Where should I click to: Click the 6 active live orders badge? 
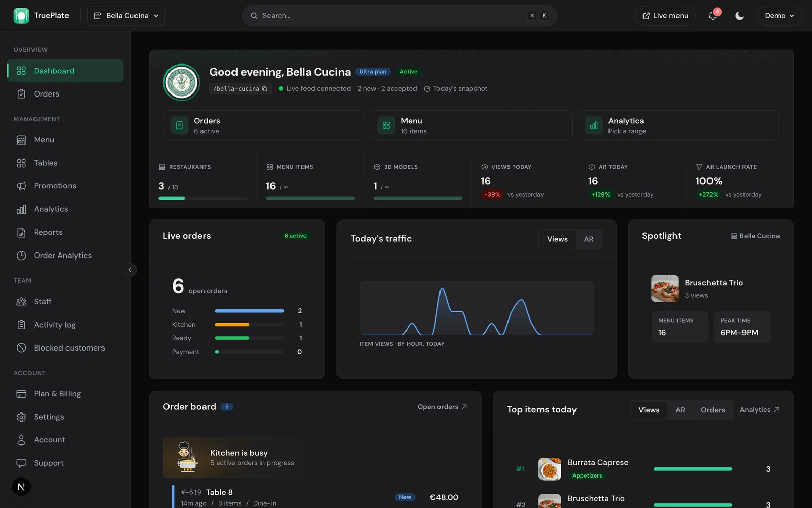click(x=295, y=236)
